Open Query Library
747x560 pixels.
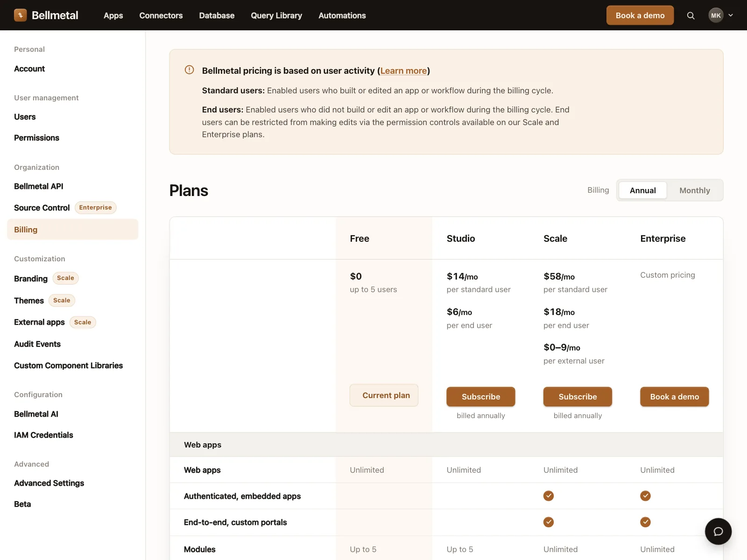(276, 15)
